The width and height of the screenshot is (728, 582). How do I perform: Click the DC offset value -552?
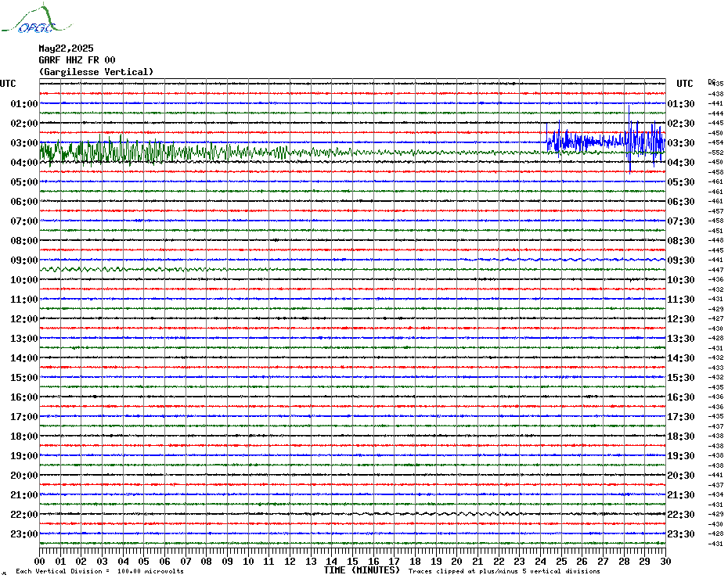click(x=716, y=153)
